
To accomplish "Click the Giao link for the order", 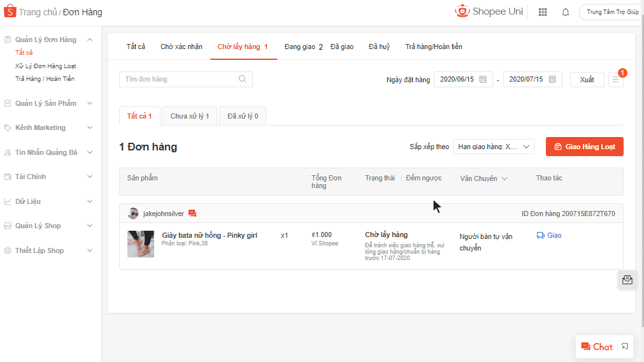I will pos(549,235).
